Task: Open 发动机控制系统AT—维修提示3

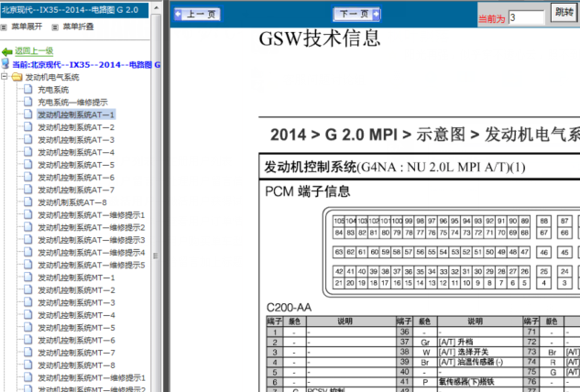Action: coord(92,240)
